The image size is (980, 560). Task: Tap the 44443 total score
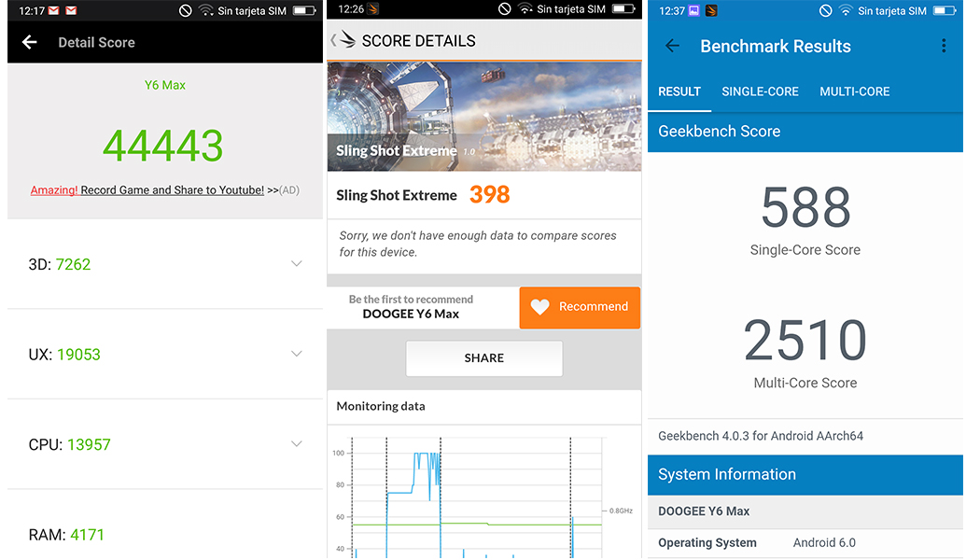[162, 146]
